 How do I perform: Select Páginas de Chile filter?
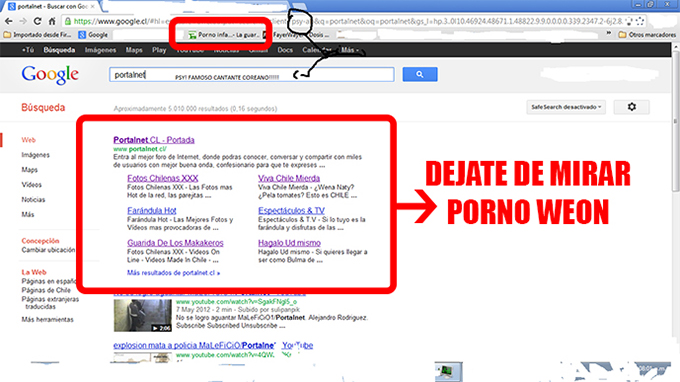click(x=46, y=290)
